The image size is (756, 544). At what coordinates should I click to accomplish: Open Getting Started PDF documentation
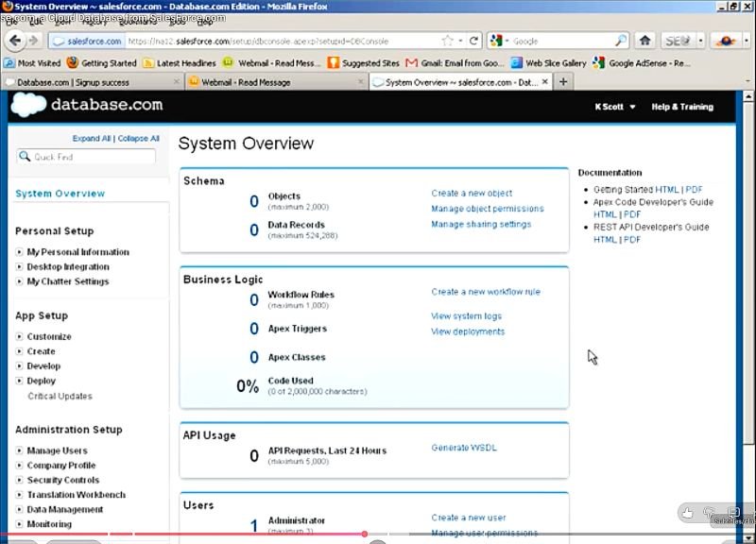pos(695,190)
